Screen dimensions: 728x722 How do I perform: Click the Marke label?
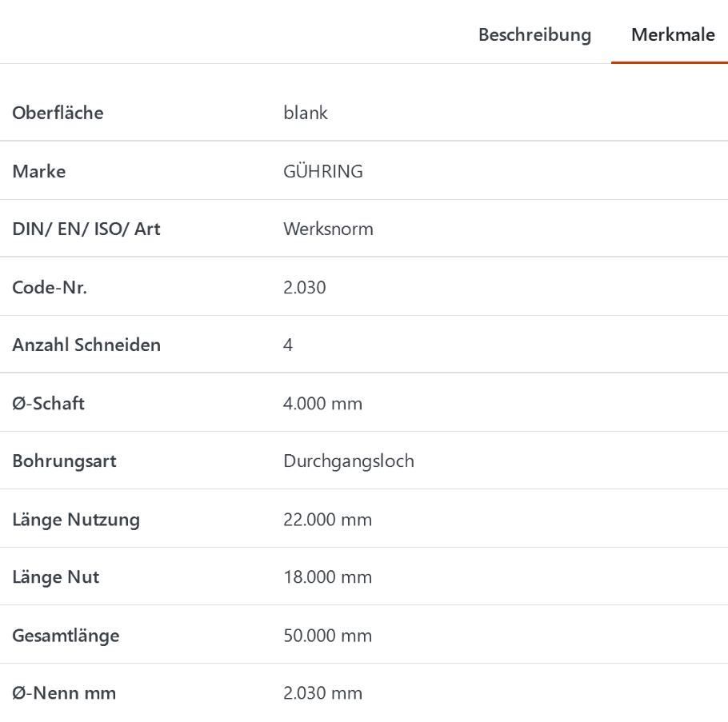coord(38,171)
